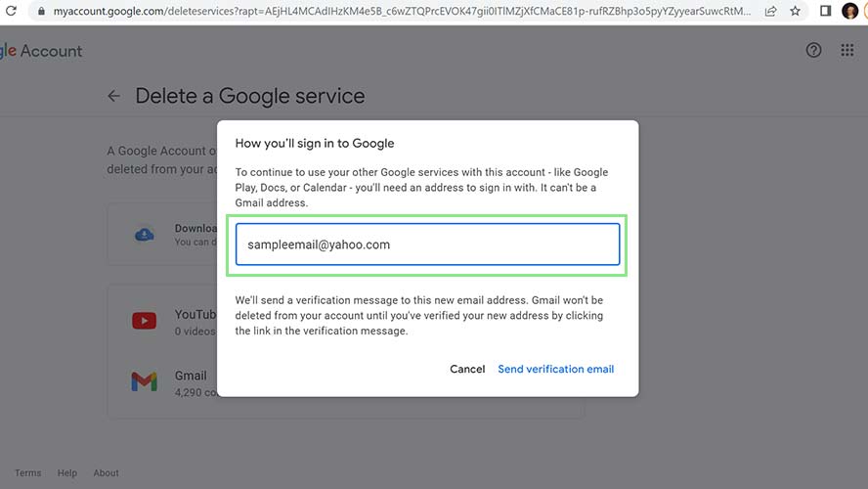The height and width of the screenshot is (489, 868).
Task: Click the 'Delete a Google service' heading
Action: click(250, 97)
